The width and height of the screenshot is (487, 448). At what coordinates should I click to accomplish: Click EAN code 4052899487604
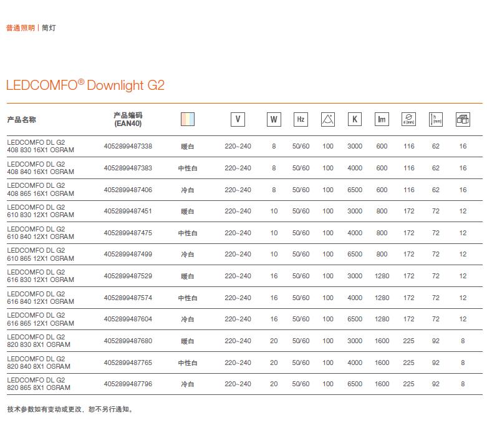pyautogui.click(x=128, y=319)
